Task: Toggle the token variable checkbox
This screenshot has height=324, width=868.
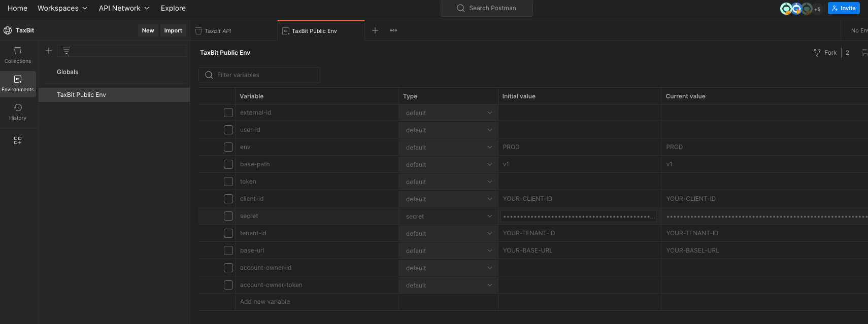Action: click(228, 182)
